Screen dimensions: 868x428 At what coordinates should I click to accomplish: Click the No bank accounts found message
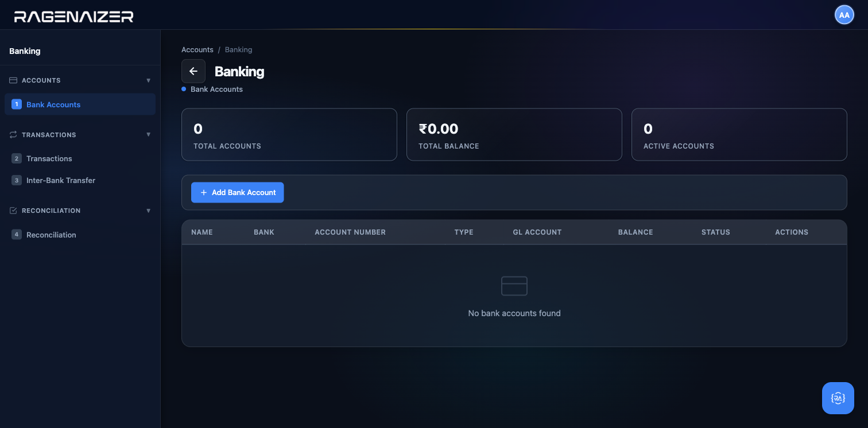514,313
